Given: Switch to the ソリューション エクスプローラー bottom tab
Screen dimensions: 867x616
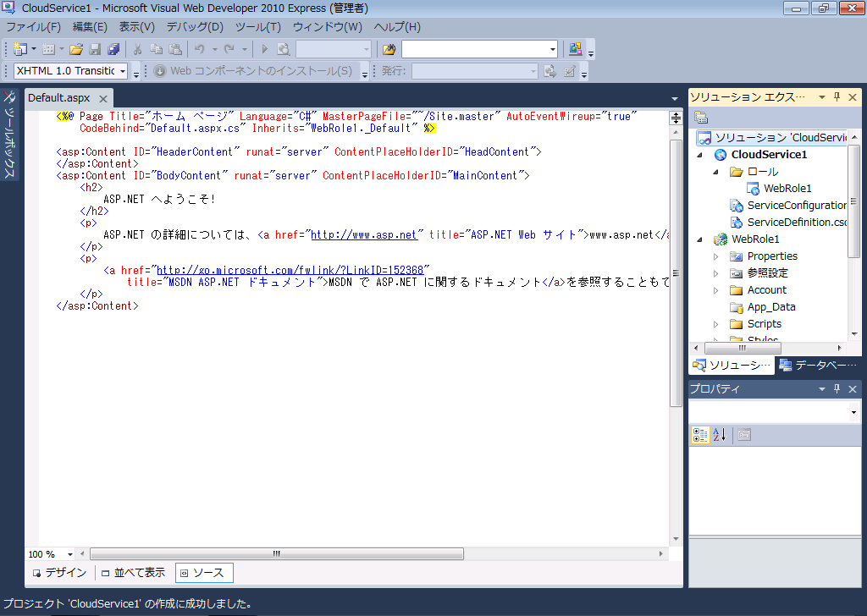Looking at the screenshot, I should (x=732, y=366).
